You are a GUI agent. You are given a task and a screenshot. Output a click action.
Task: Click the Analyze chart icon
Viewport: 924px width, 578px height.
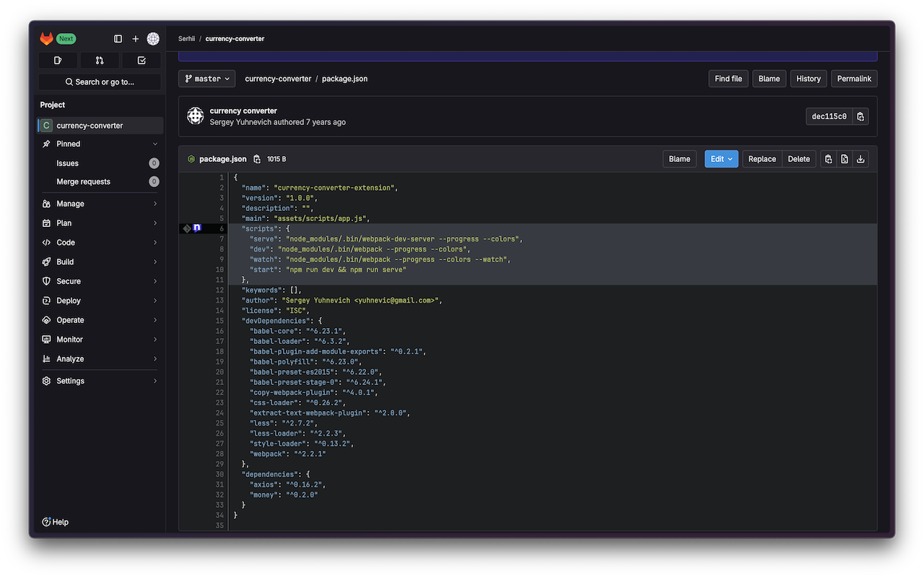point(46,359)
